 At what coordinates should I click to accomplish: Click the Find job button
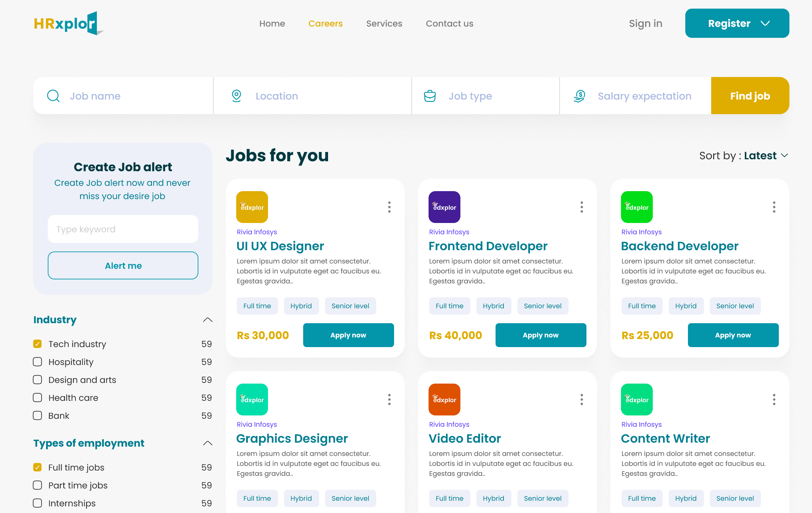[x=750, y=96]
